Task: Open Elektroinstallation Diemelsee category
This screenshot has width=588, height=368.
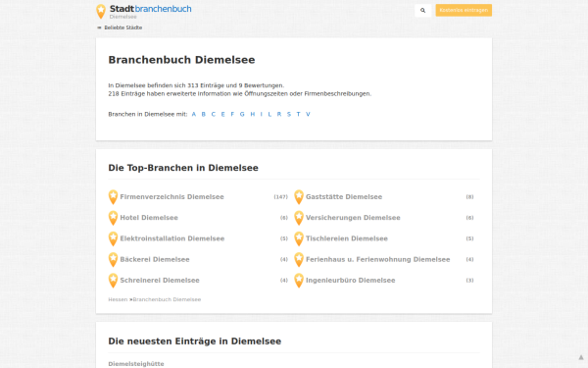Action: pyautogui.click(x=172, y=238)
